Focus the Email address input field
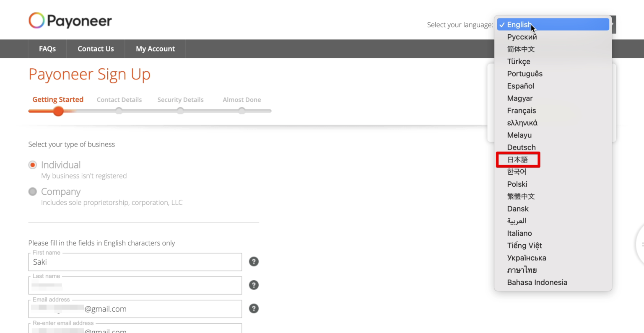 135,309
